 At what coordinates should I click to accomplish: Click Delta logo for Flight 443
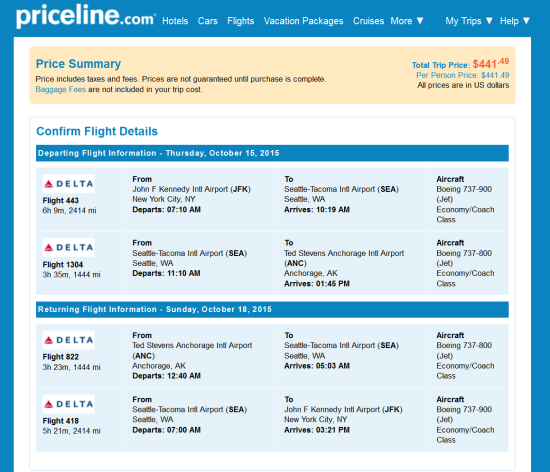[x=68, y=184]
